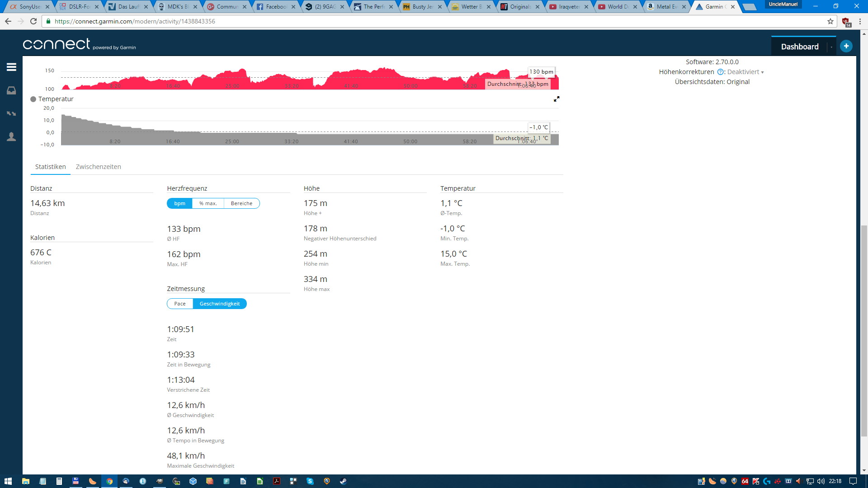Switch Zeitmessung to Pace
This screenshot has width=868, height=488.
180,304
